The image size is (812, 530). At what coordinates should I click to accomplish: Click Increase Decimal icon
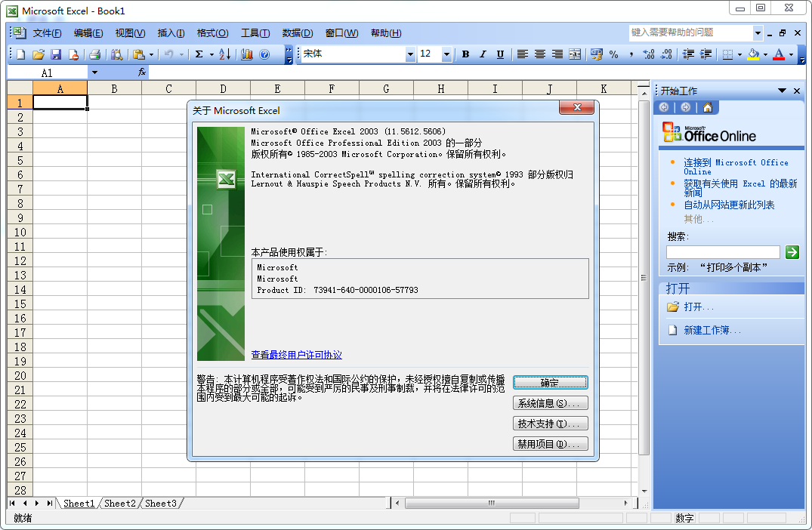pos(649,54)
